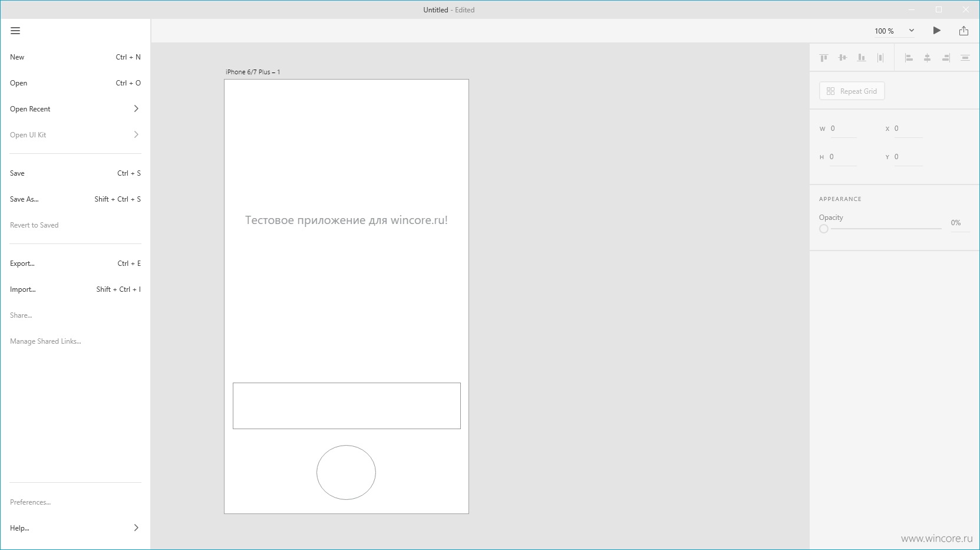Click the Align Left icon
980x550 pixels.
[x=909, y=58]
